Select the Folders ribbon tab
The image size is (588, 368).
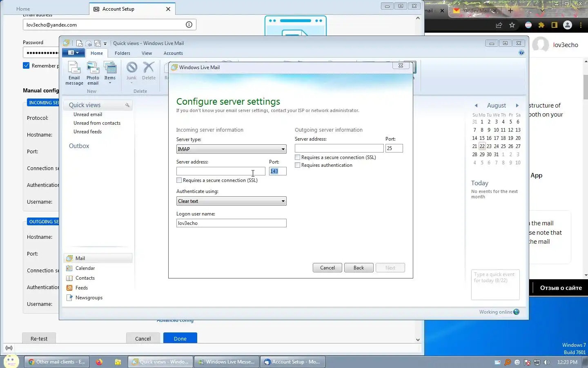pyautogui.click(x=122, y=53)
